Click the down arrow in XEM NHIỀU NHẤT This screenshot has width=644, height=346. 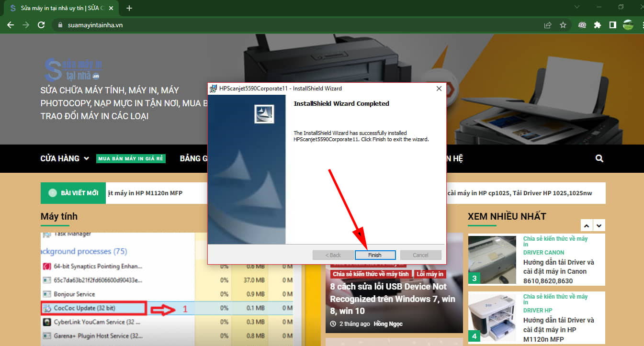click(599, 225)
